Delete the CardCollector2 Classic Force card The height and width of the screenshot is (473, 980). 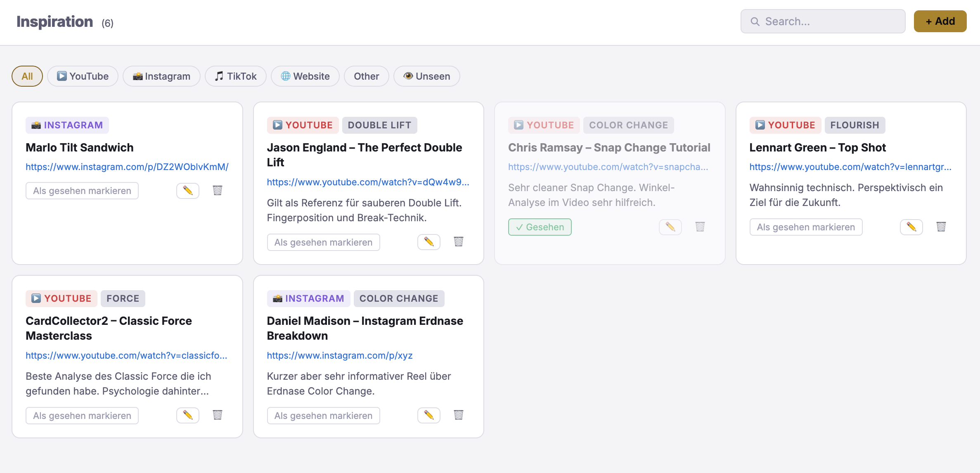[218, 415]
